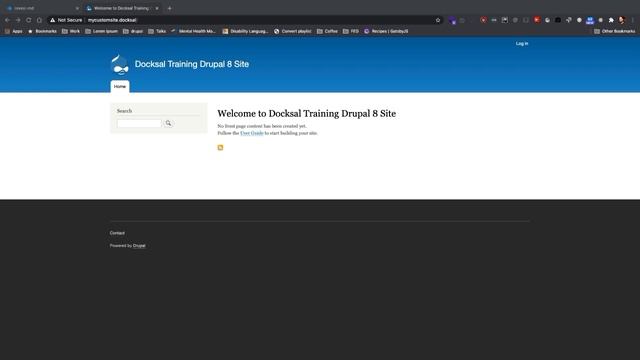Close the Welcome to Docksal Training tab
640x360 pixels.
coord(157,8)
